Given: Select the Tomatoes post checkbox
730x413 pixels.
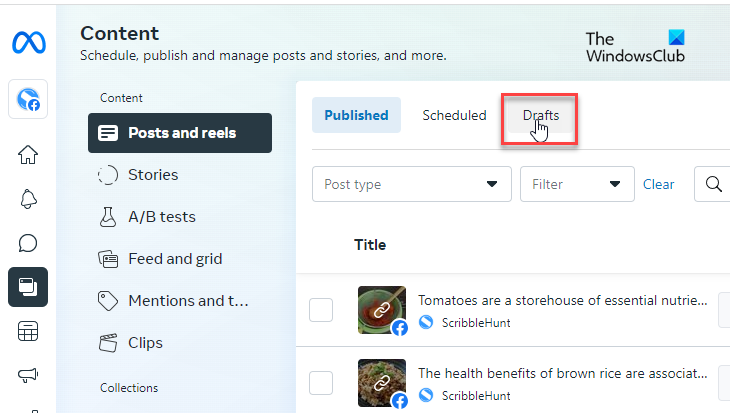Looking at the screenshot, I should coord(321,310).
